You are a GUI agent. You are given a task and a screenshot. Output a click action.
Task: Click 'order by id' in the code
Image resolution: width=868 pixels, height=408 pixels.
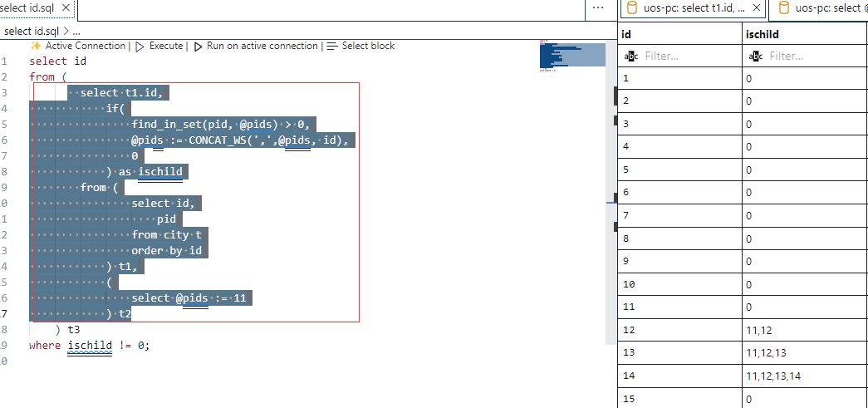[x=167, y=250]
